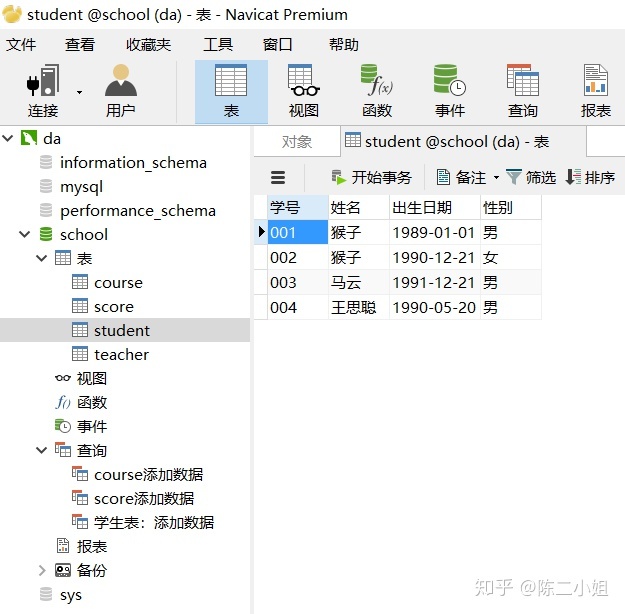Viewport: 625px width, 614px height.
Task: Select the school database icon
Action: pos(46,234)
